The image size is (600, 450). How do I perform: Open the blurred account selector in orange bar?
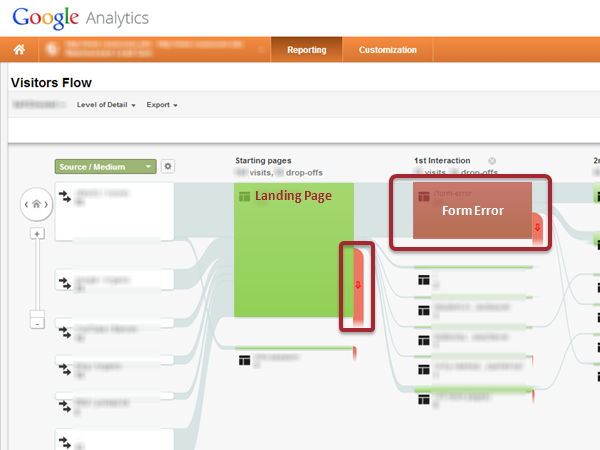click(x=155, y=49)
